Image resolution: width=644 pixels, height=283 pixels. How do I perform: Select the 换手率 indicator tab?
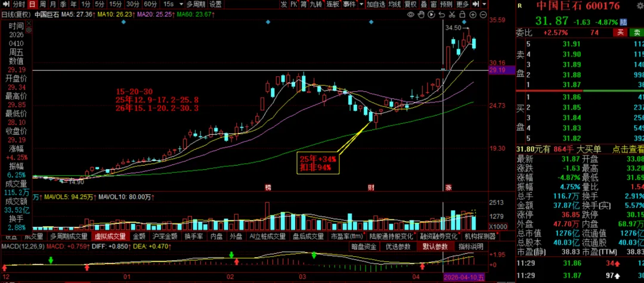193,237
